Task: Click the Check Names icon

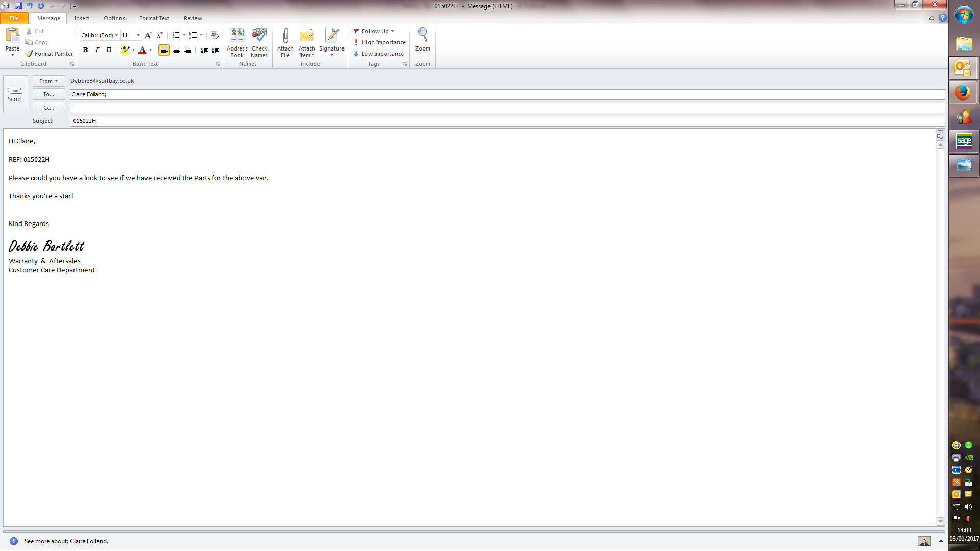Action: click(259, 36)
